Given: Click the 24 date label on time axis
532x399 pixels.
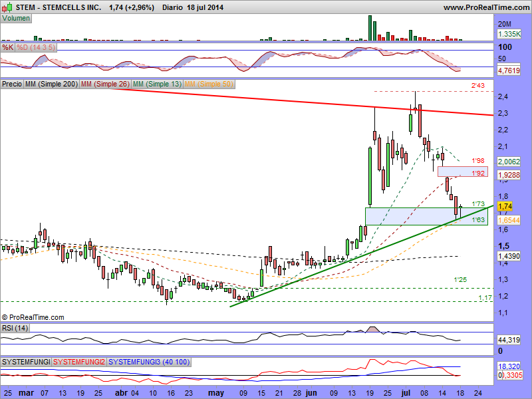Looking at the screenshot, I should 477,393.
